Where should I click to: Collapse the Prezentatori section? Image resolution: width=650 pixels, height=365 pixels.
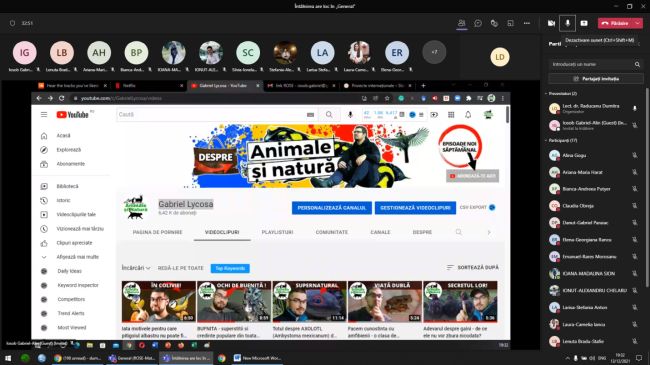coord(546,94)
